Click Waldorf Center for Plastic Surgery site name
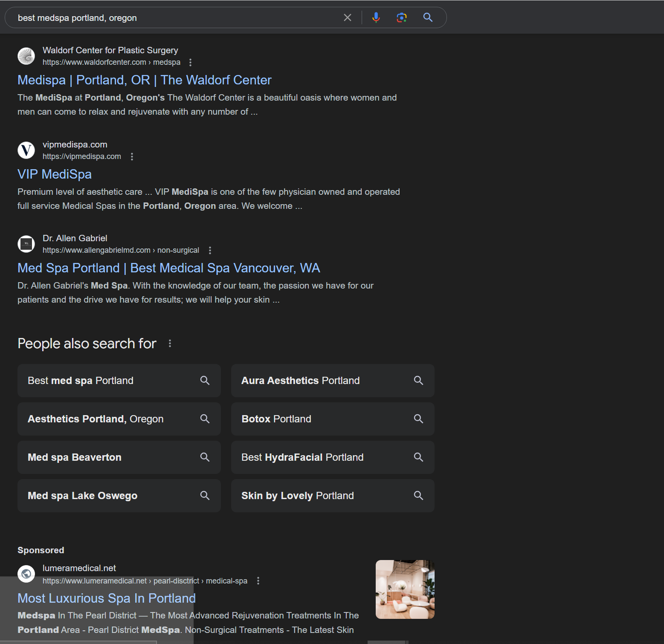Viewport: 664px width, 644px height. click(110, 50)
